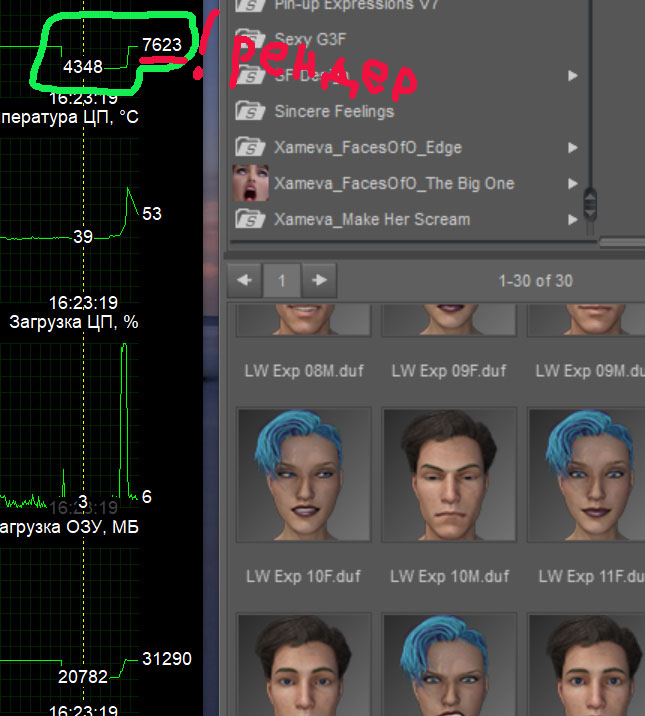This screenshot has width=645, height=716.
Task: Click the LW Exp 10M.duf file name
Action: pos(450,576)
